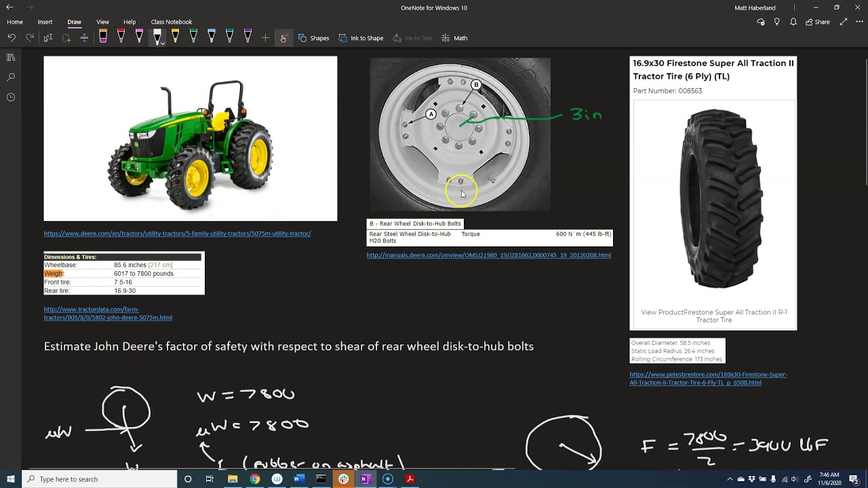Screen dimensions: 868x488
Task: Select the light blue pen
Action: [212, 37]
